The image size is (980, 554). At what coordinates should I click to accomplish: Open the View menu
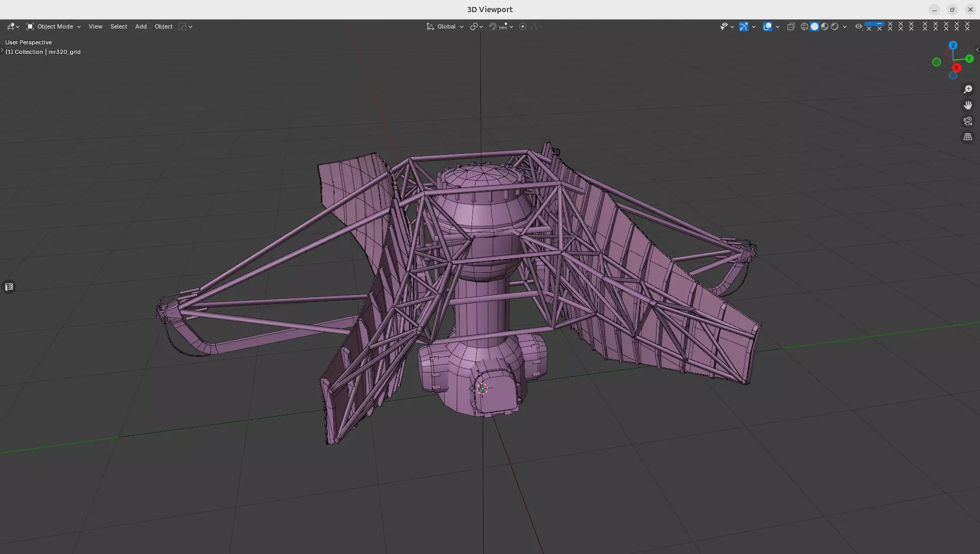pyautogui.click(x=95, y=26)
